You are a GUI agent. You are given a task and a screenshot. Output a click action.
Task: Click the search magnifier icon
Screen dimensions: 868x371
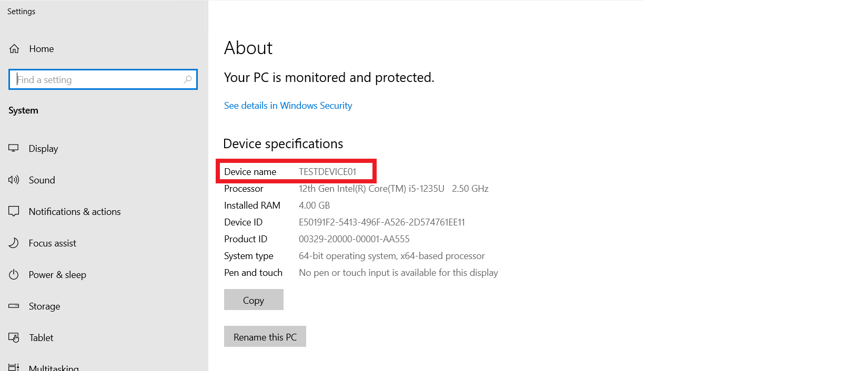188,79
